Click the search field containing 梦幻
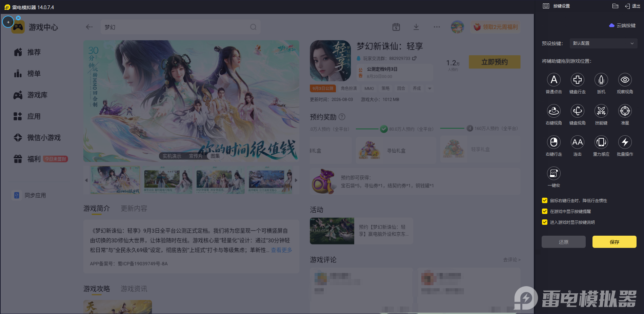 180,27
